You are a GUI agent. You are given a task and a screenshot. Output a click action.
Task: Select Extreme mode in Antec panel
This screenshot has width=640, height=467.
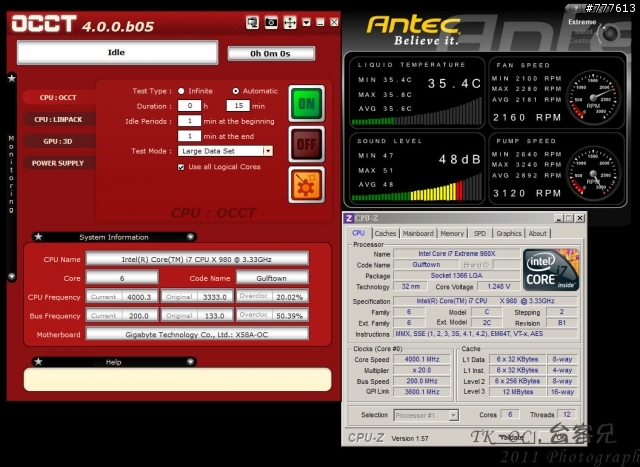(582, 22)
